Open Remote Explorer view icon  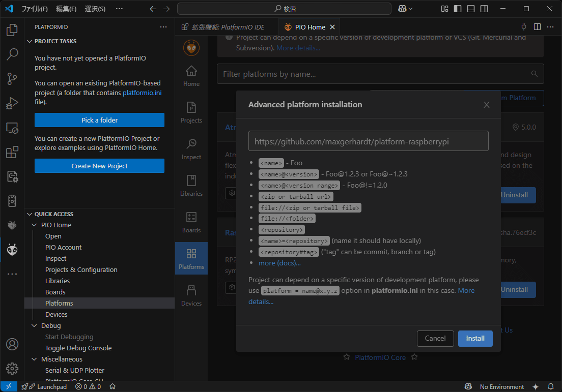click(12, 128)
